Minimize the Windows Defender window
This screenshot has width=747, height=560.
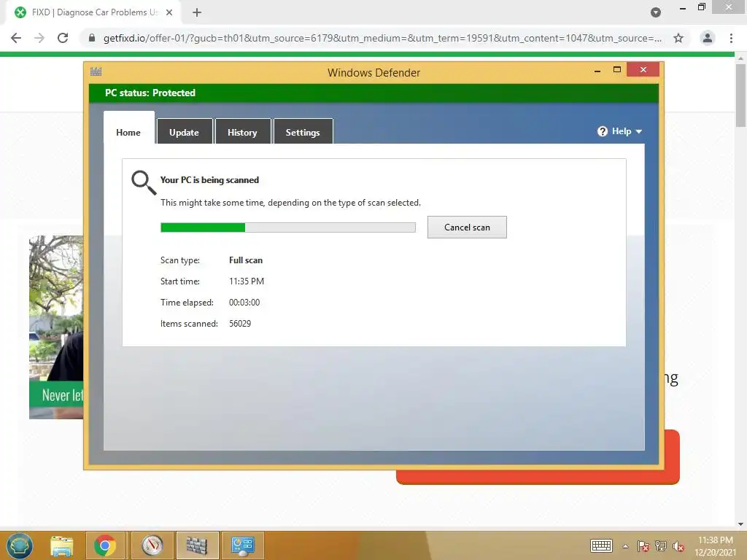pos(597,71)
